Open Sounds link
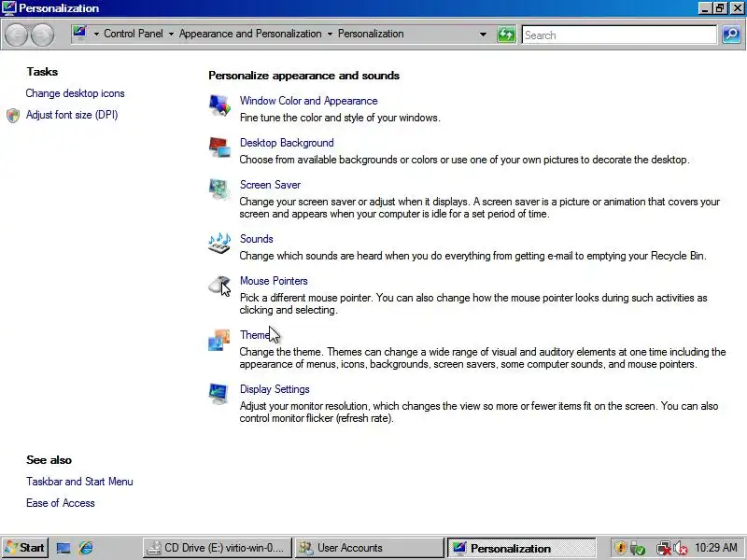The image size is (747, 560). tap(256, 239)
